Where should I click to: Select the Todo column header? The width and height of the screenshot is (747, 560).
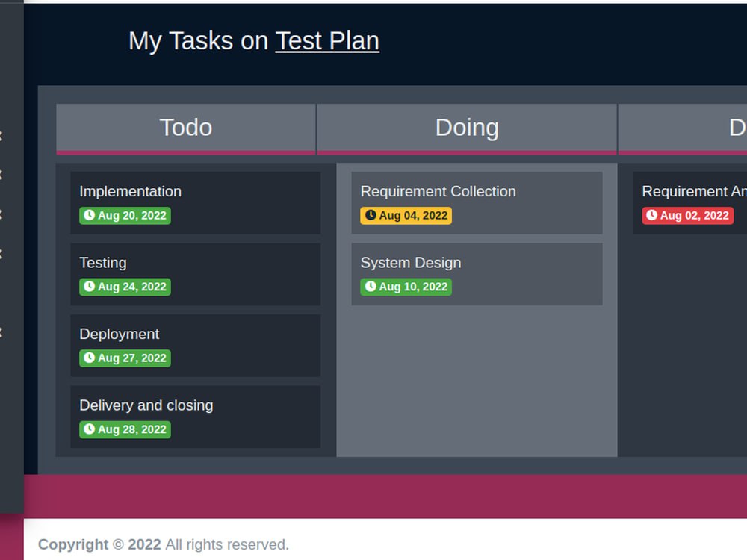(x=186, y=128)
